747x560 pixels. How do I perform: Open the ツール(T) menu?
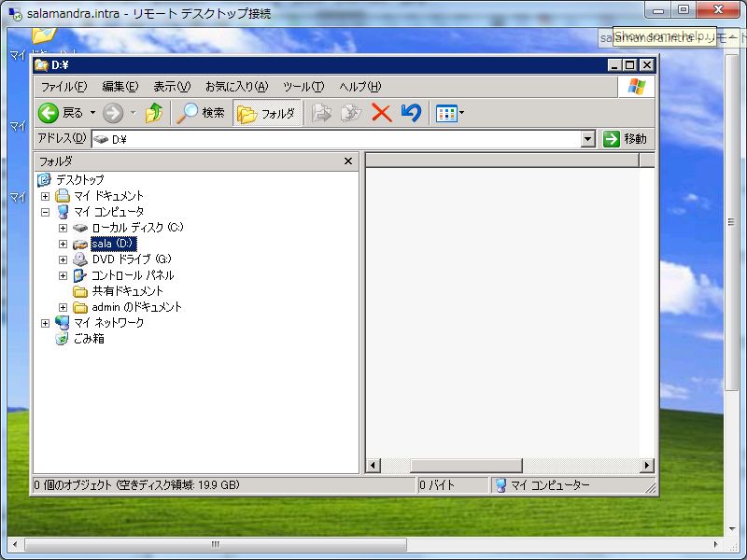(x=303, y=87)
